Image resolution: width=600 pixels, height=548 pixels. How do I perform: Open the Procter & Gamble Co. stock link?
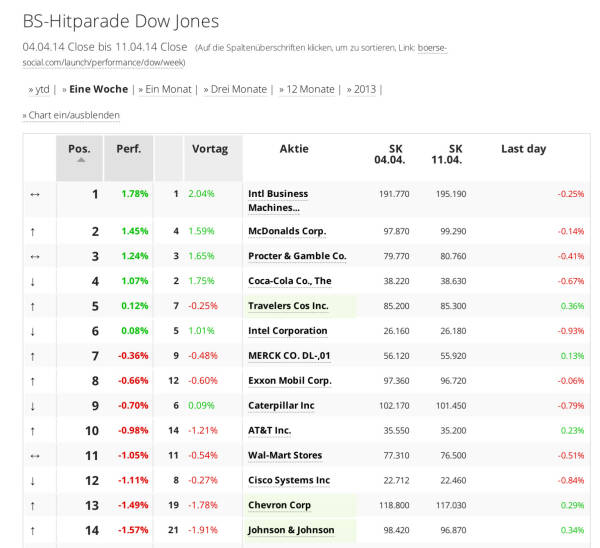297,256
